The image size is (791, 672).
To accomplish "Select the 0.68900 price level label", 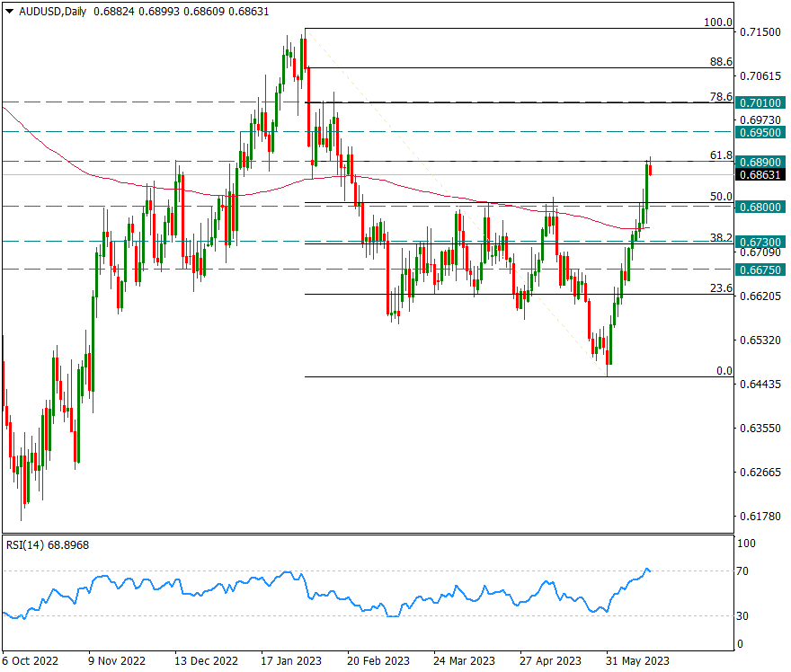I will coord(760,163).
